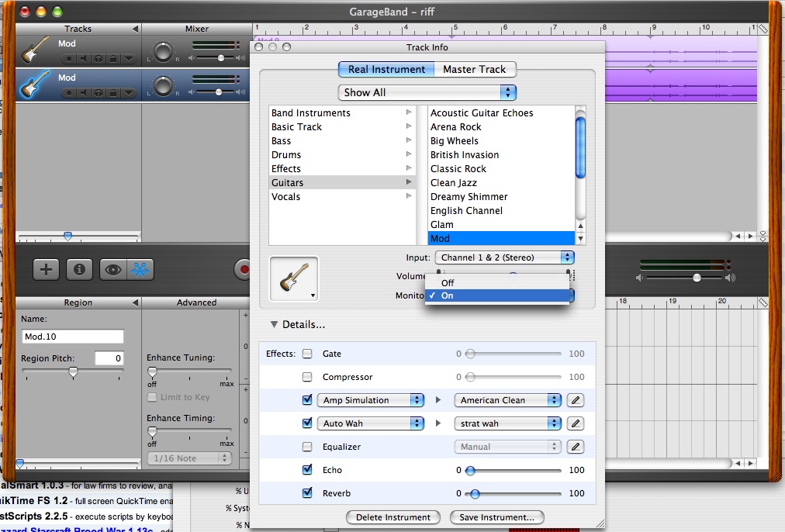Screen dimensions: 785x532
Task: Click Delete Instrument button
Action: coord(393,517)
